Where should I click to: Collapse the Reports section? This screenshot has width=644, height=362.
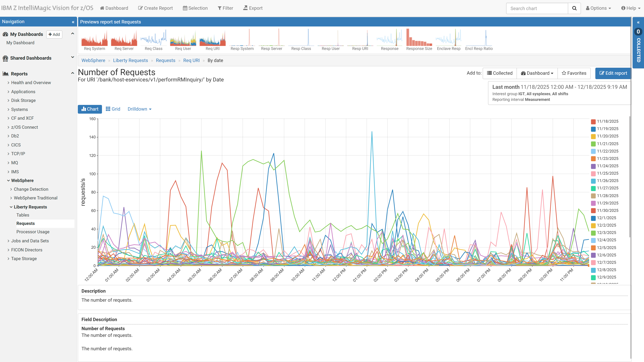tap(72, 73)
